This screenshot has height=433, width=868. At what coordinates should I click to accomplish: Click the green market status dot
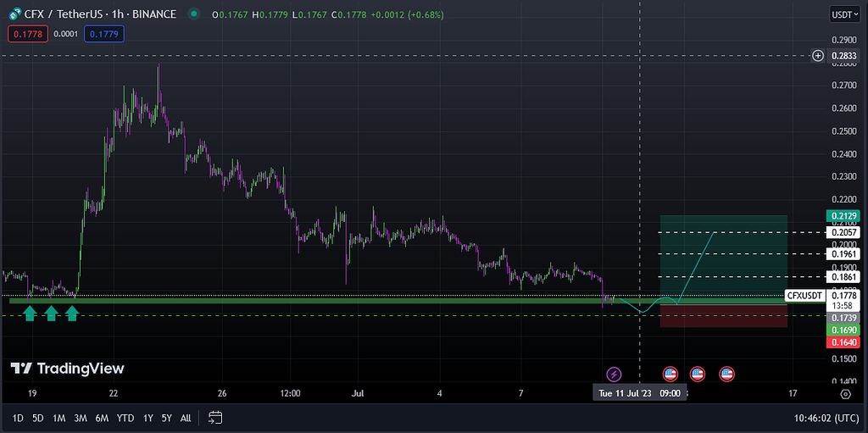coord(193,14)
